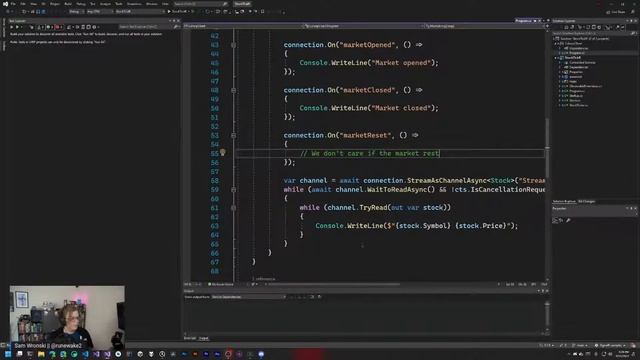Viewport: 640px width, 360px height.
Task: Switch to the Git Changes tab
Action: tap(587, 202)
